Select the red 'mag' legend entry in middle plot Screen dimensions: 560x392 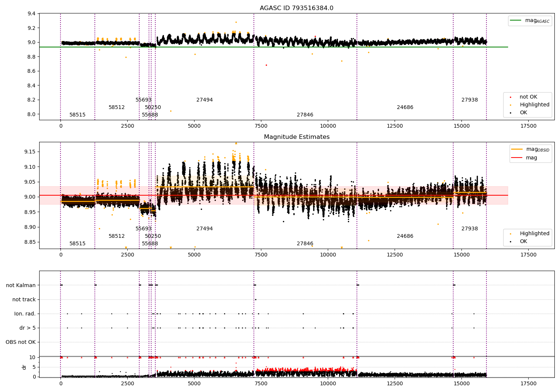(x=524, y=158)
